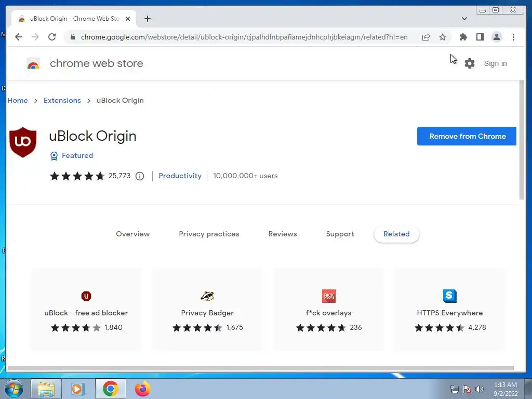
Task: Open the Chrome three-dot menu
Action: pos(513,37)
